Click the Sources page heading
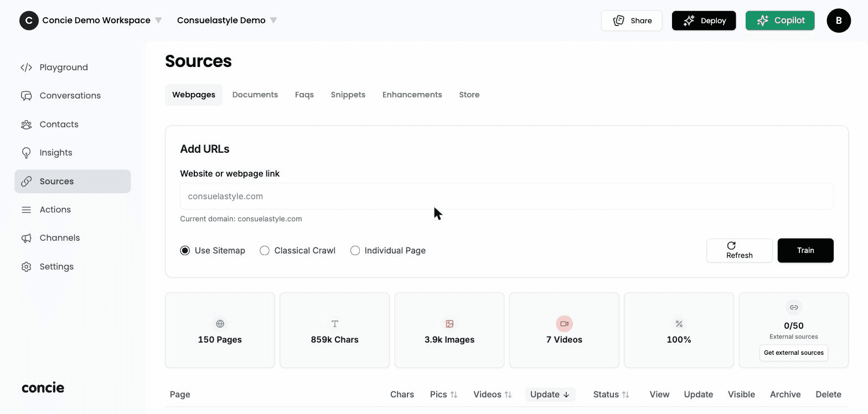868x414 pixels. click(x=198, y=61)
